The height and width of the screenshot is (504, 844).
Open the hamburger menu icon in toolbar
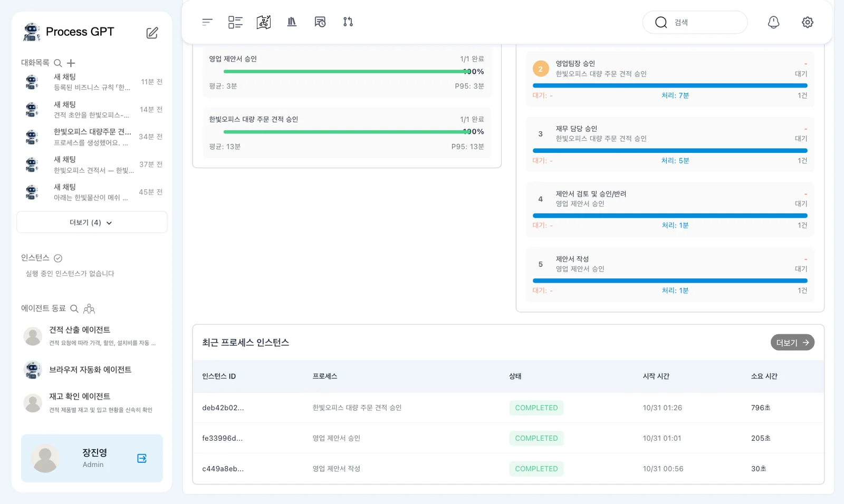[x=207, y=22]
